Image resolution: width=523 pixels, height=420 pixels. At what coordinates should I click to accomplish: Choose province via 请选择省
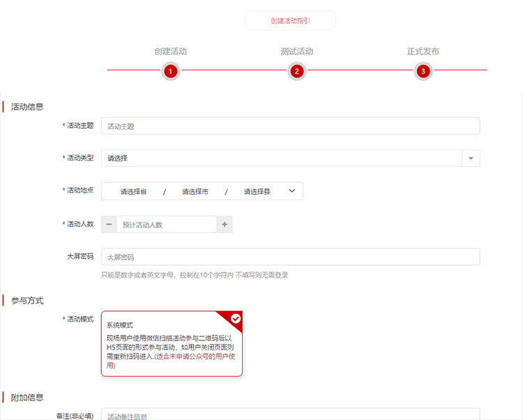133,191
